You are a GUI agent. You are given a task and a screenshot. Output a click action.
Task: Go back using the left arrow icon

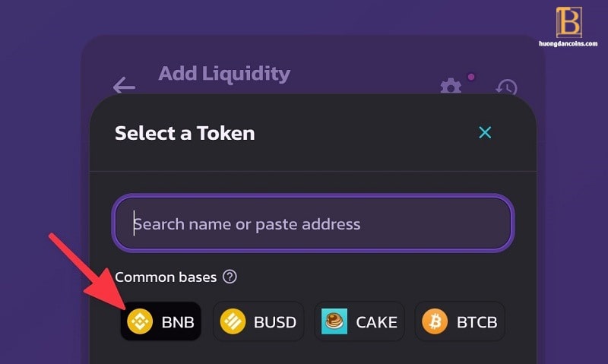tap(124, 85)
